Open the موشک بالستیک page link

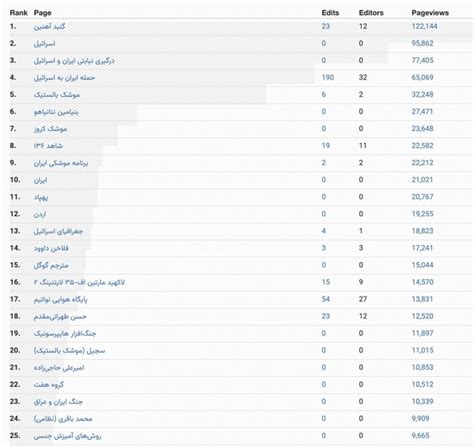pos(57,95)
